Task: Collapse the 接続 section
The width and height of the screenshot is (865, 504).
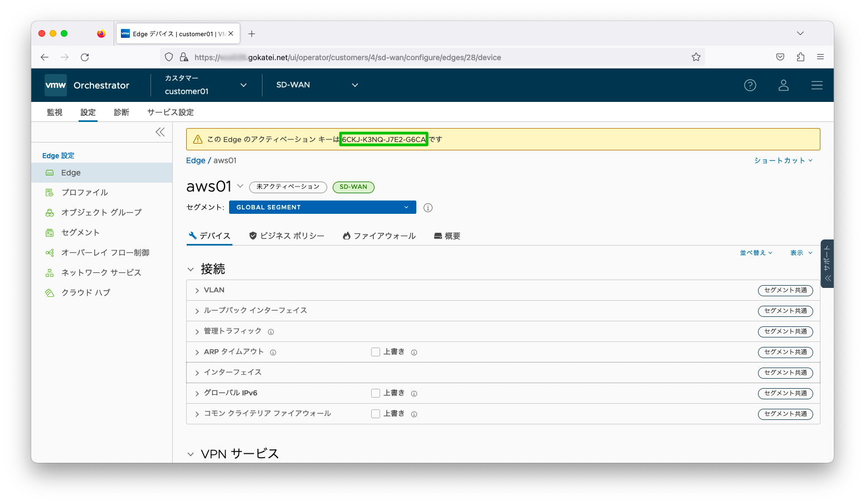Action: pos(191,270)
